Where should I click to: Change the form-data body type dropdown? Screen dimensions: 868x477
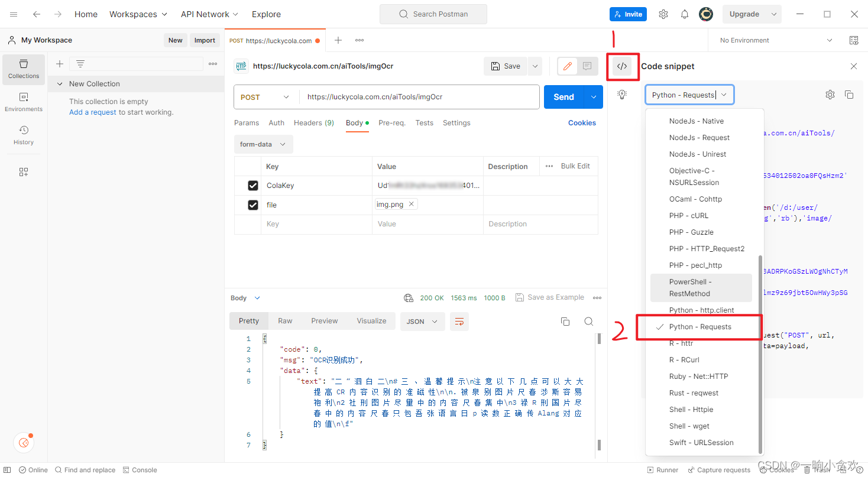(263, 144)
